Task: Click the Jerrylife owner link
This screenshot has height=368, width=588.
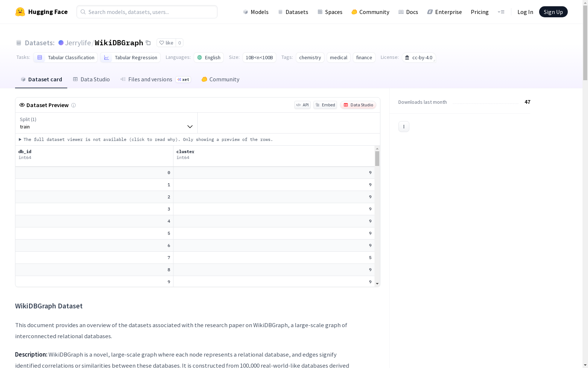Action: (78, 43)
